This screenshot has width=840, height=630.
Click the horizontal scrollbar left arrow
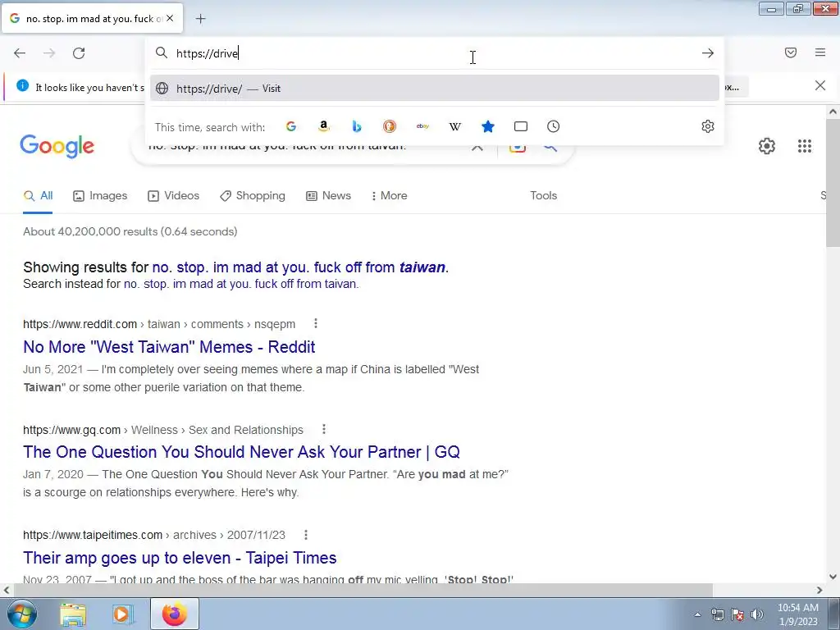(7, 590)
